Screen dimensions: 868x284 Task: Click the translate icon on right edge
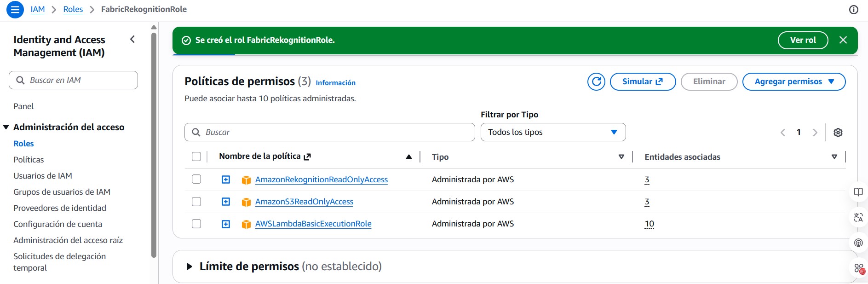click(x=858, y=218)
